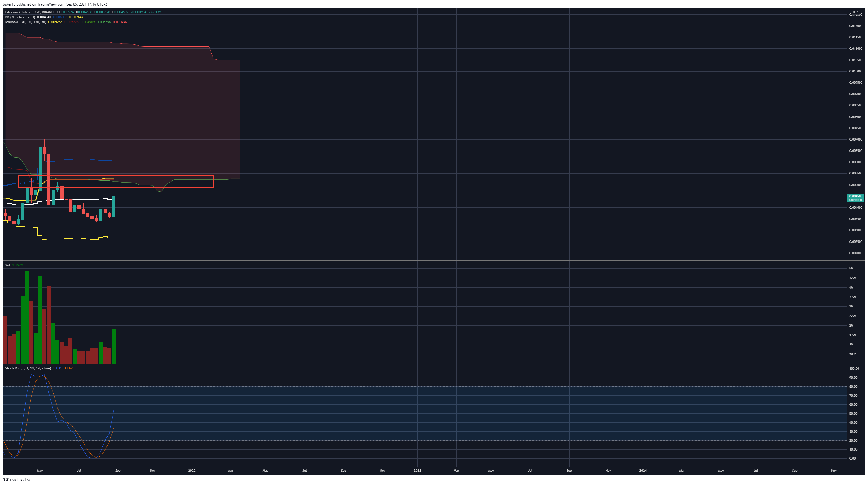Click the 2023 time axis label
This screenshot has height=485, width=868.
[x=417, y=471]
